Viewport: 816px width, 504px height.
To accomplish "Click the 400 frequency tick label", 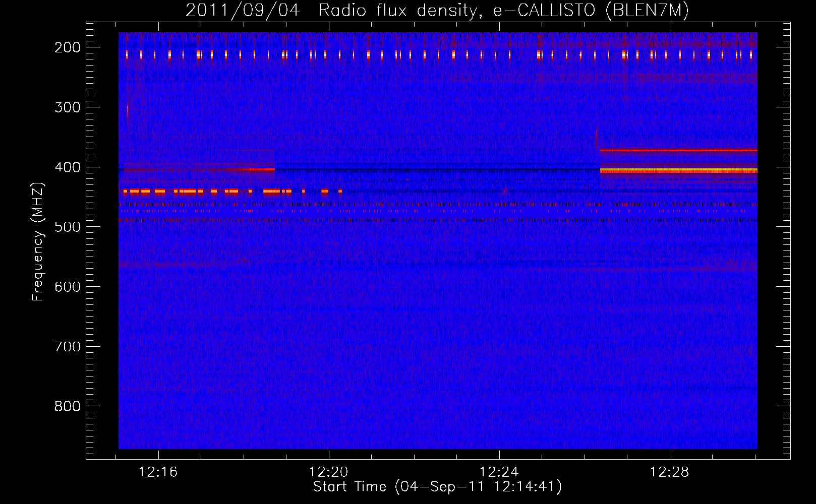I will click(68, 167).
